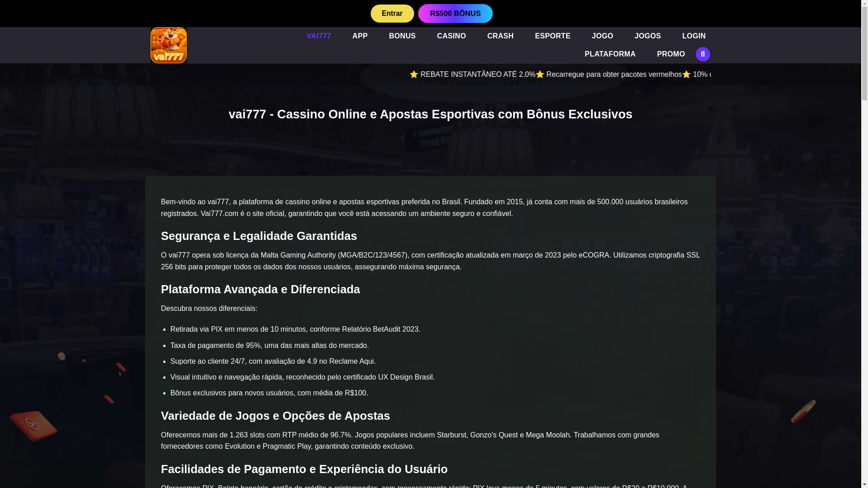Go to the JOGOS menu item

point(647,36)
